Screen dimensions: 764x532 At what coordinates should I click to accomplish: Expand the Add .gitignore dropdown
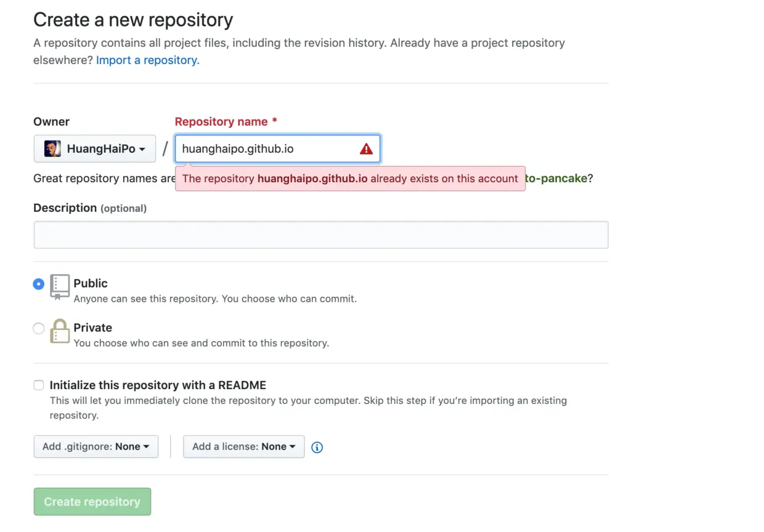point(96,447)
